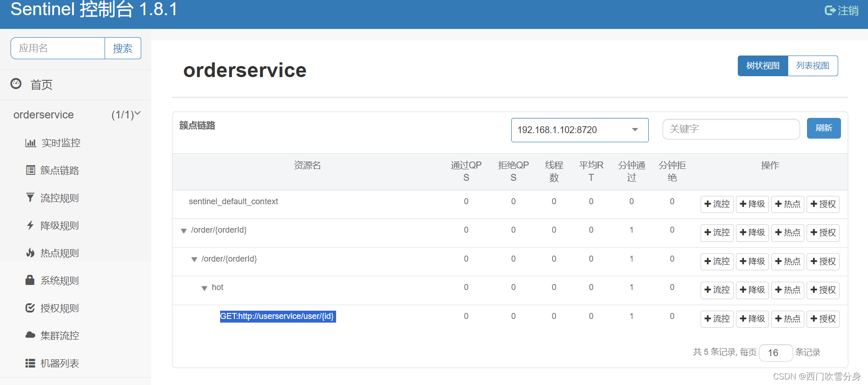
Task: Add 降级 rule for sentinel_default_context
Action: click(x=752, y=204)
